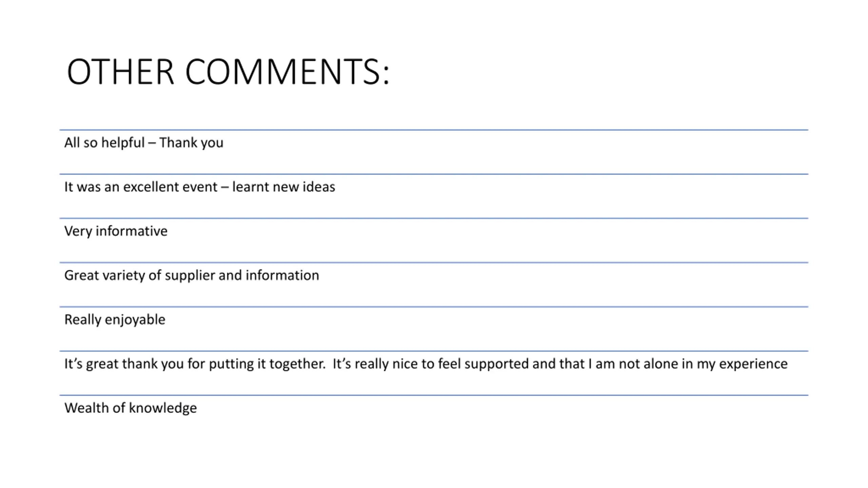Click 'Great variety of supplier and information' text
The width and height of the screenshot is (868, 488).
[192, 276]
